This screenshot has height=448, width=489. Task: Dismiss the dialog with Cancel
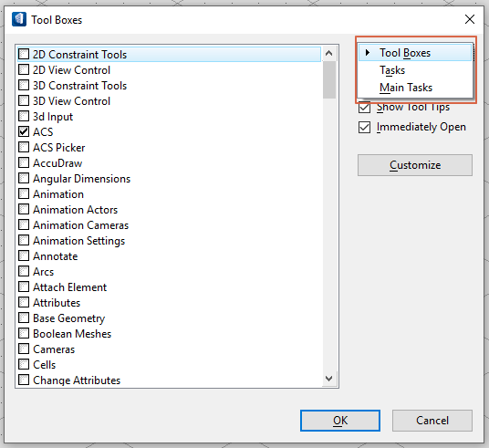point(432,421)
